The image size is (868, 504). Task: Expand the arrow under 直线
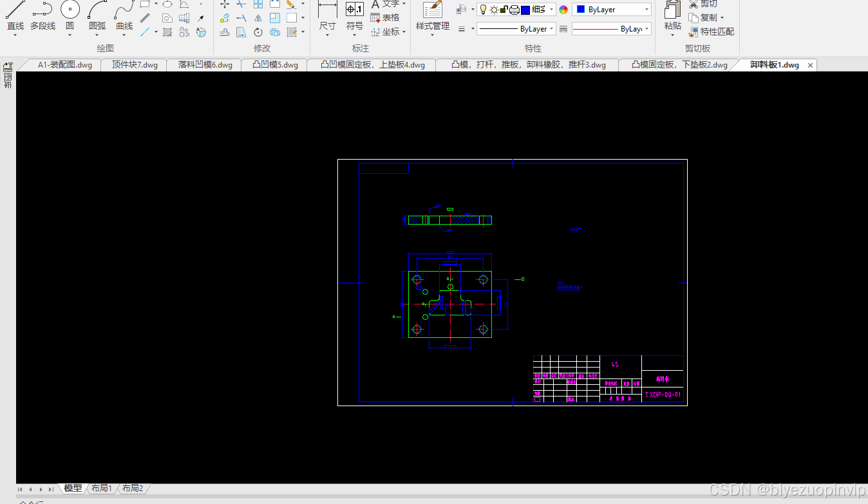pyautogui.click(x=15, y=35)
